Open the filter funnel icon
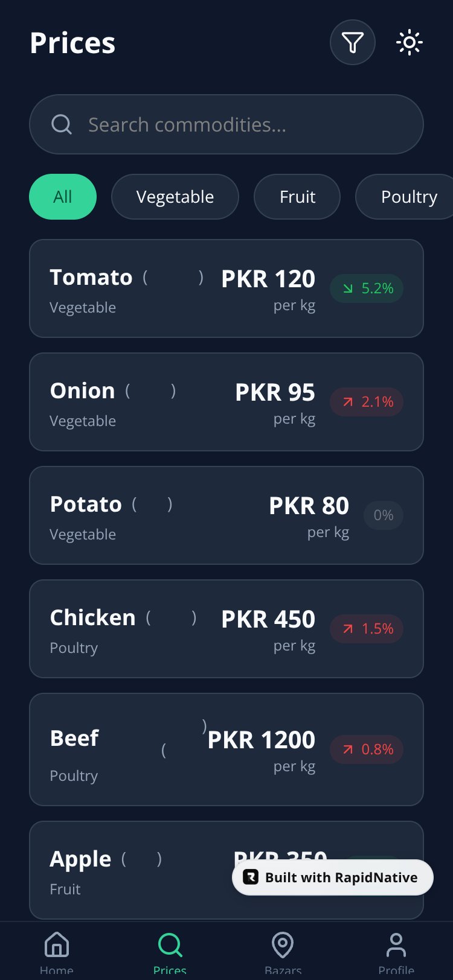 click(353, 42)
